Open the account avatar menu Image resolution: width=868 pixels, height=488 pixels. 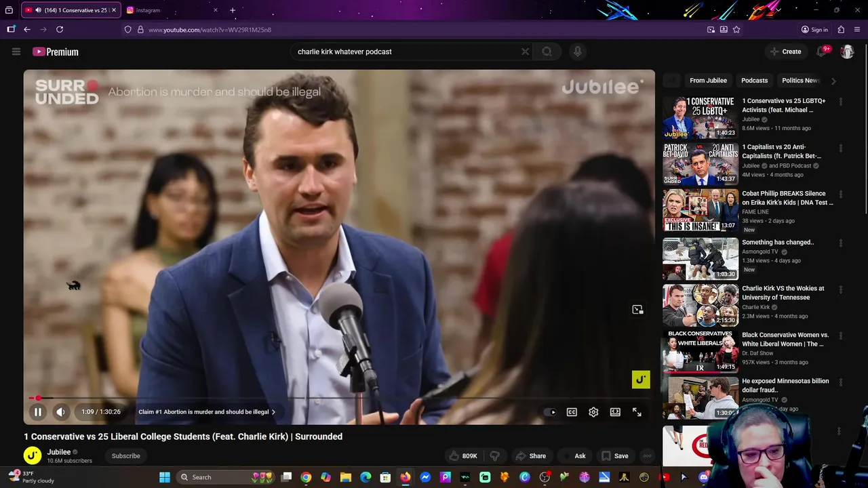coord(847,52)
